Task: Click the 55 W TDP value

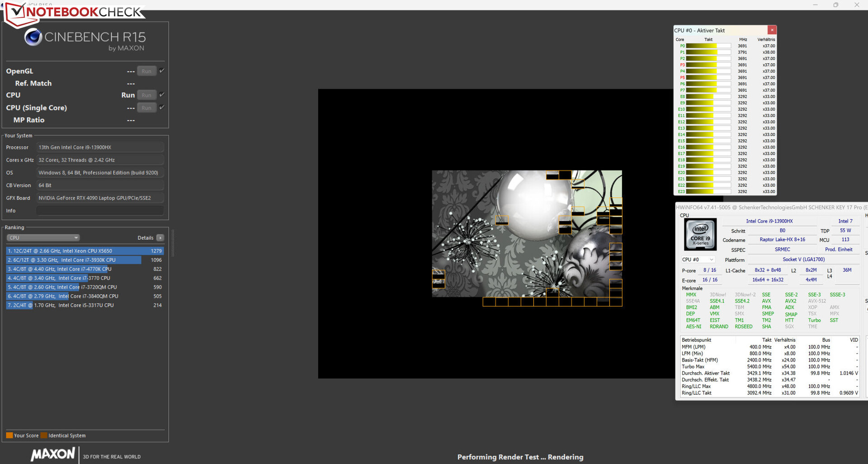Action: tap(845, 231)
